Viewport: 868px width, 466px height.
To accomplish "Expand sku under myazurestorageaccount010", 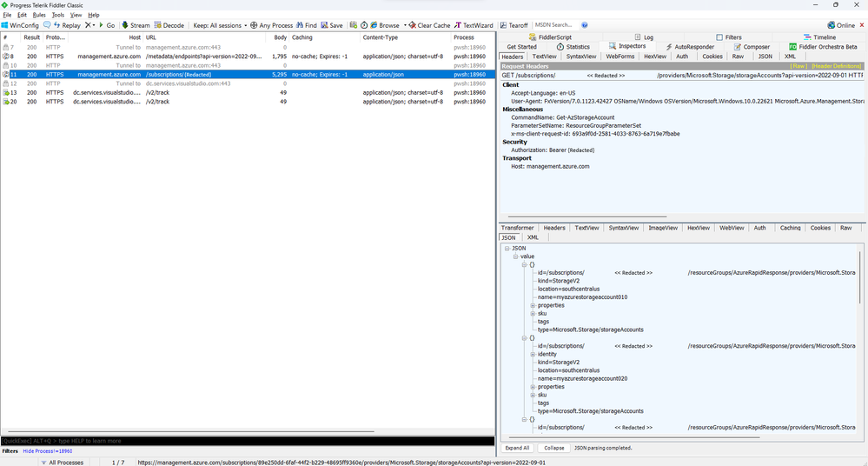I will [533, 314].
